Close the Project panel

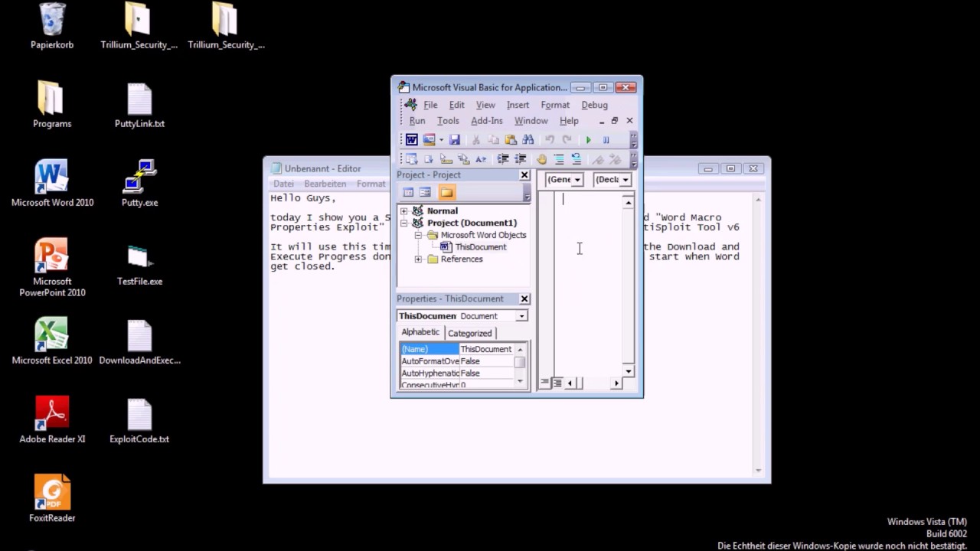(524, 175)
